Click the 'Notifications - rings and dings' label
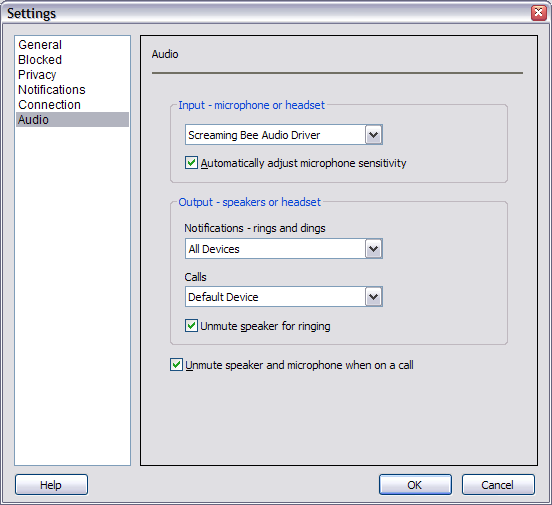Screen dimensions: 552x505 click(255, 228)
